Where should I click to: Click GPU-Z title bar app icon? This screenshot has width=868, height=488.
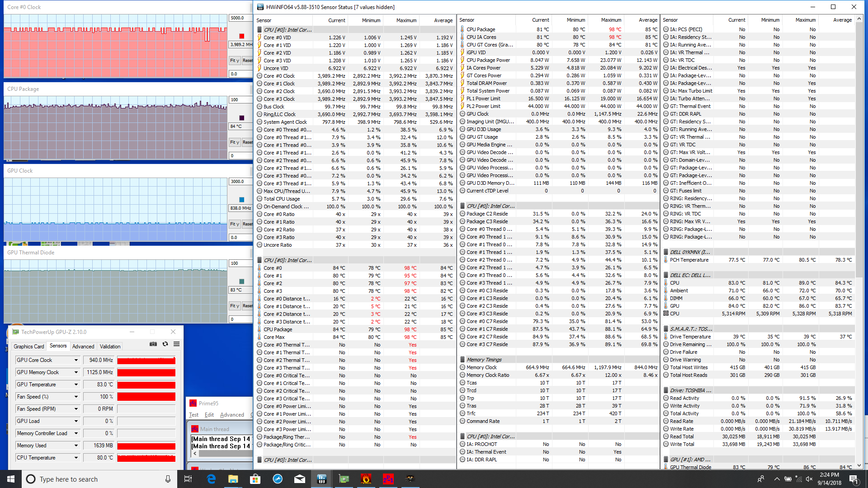point(16,332)
